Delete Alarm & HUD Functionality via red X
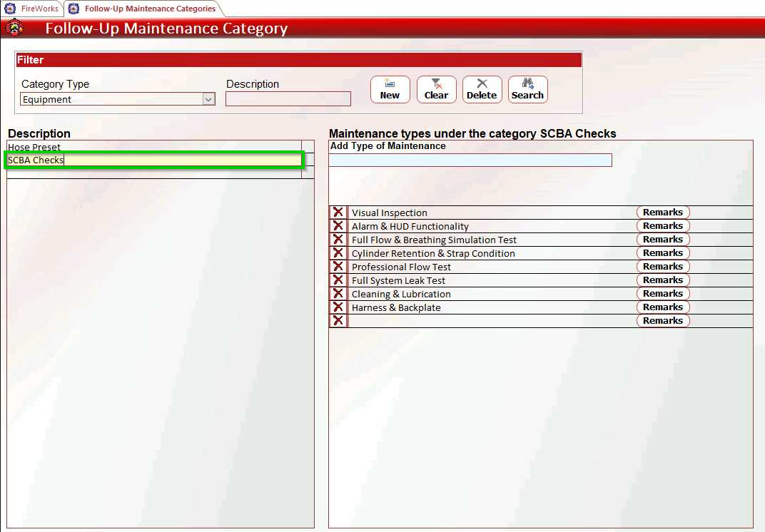Image resolution: width=765 pixels, height=532 pixels. click(338, 225)
